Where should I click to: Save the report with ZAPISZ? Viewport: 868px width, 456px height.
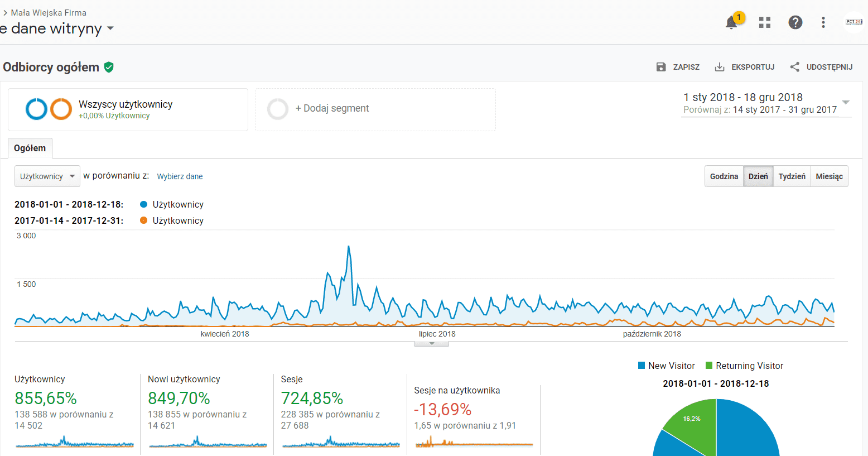point(678,67)
